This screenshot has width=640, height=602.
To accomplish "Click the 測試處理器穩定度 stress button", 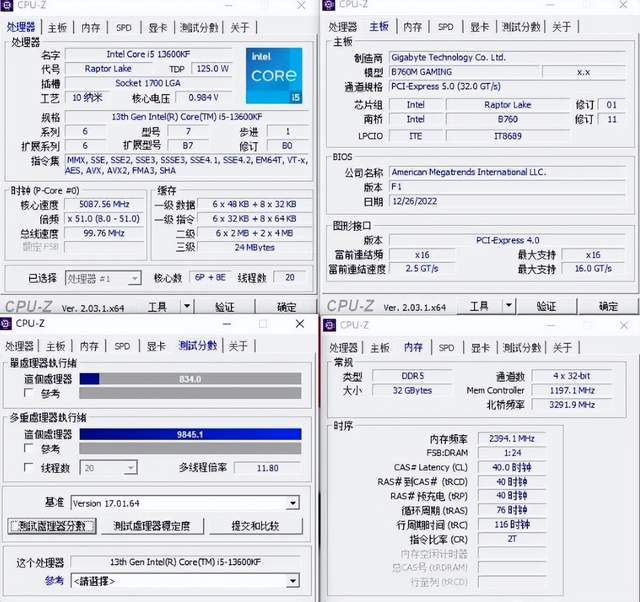I will pos(152,526).
